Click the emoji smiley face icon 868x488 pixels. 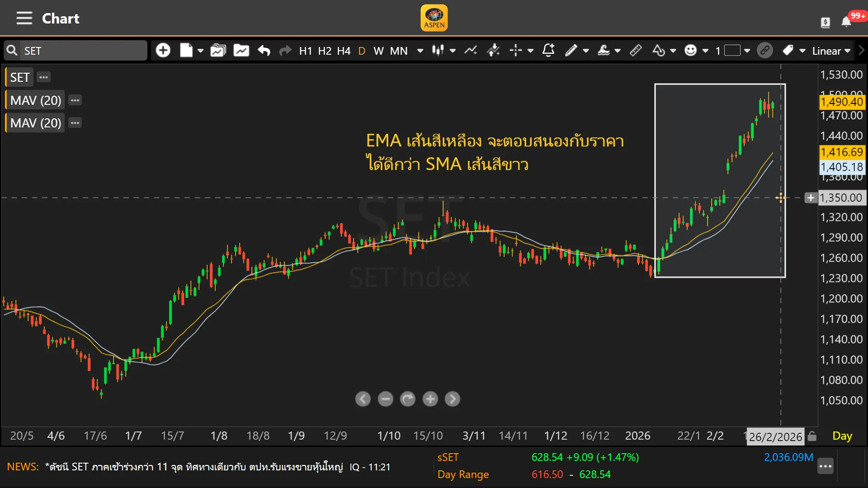[x=690, y=50]
